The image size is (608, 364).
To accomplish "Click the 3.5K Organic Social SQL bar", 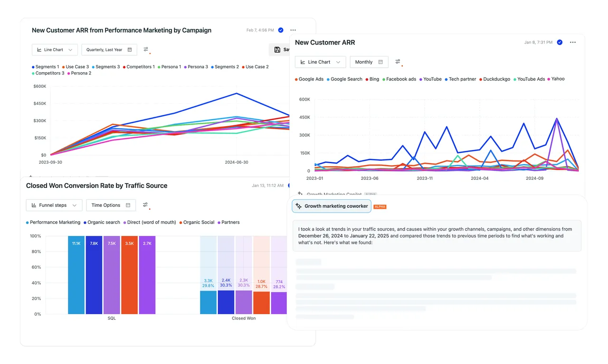I will (x=129, y=275).
